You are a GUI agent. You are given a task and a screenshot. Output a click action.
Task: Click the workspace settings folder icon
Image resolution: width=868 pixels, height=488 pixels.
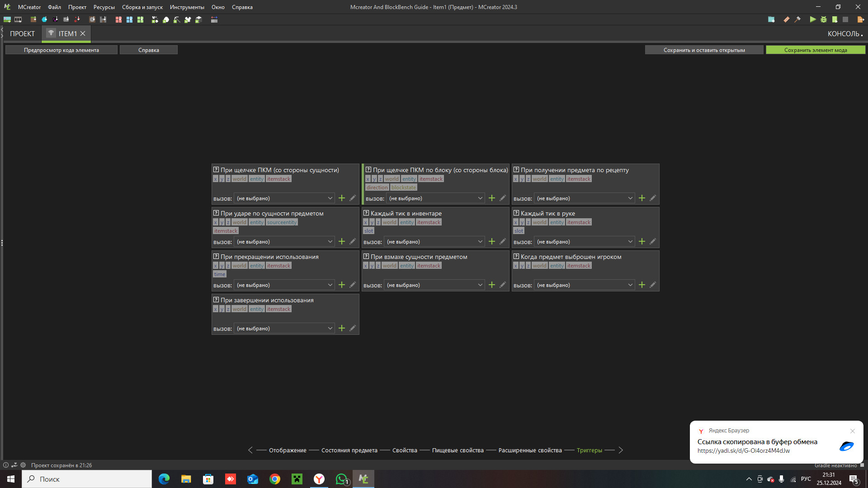771,19
